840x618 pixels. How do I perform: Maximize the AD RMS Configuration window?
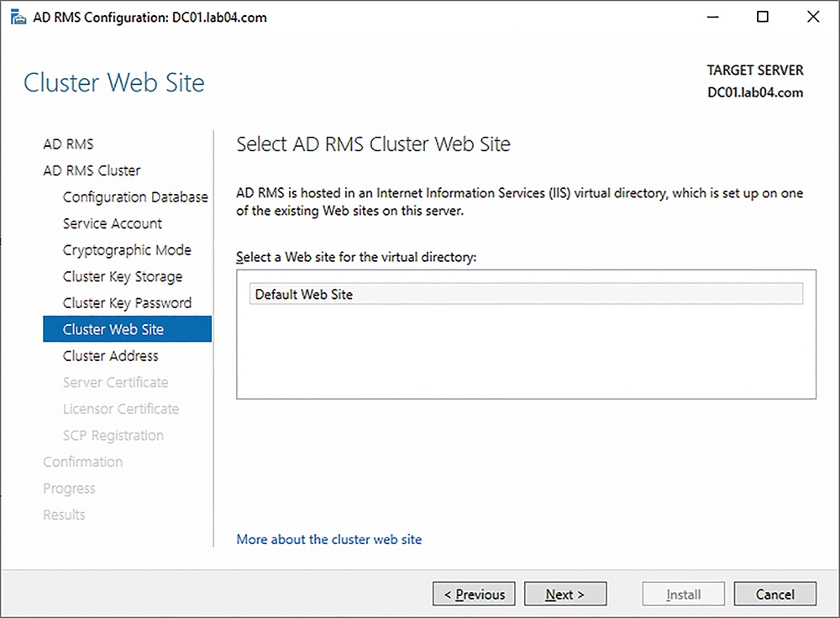pyautogui.click(x=763, y=17)
